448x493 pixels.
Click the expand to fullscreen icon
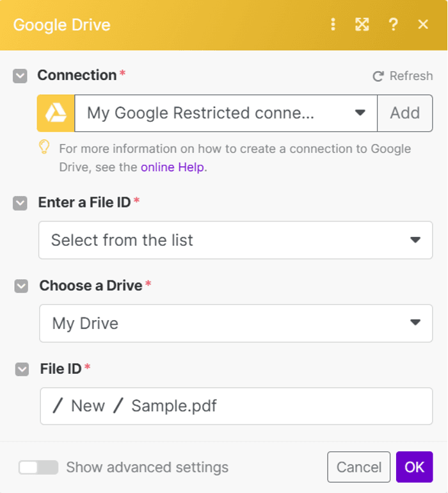[362, 24]
